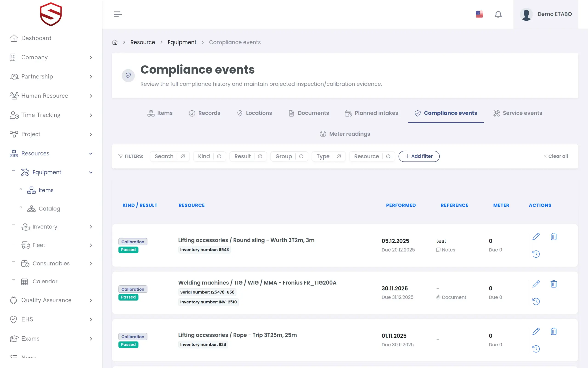Open the notifications bell

point(498,14)
